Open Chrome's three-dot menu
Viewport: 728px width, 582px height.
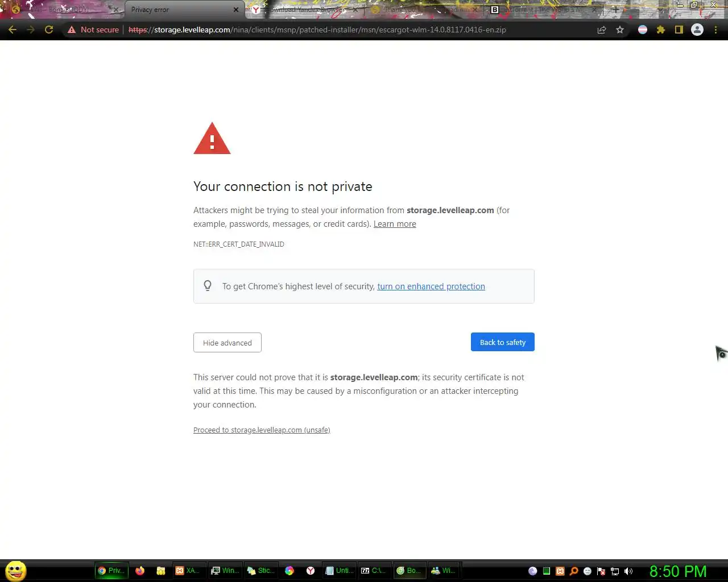[716, 30]
